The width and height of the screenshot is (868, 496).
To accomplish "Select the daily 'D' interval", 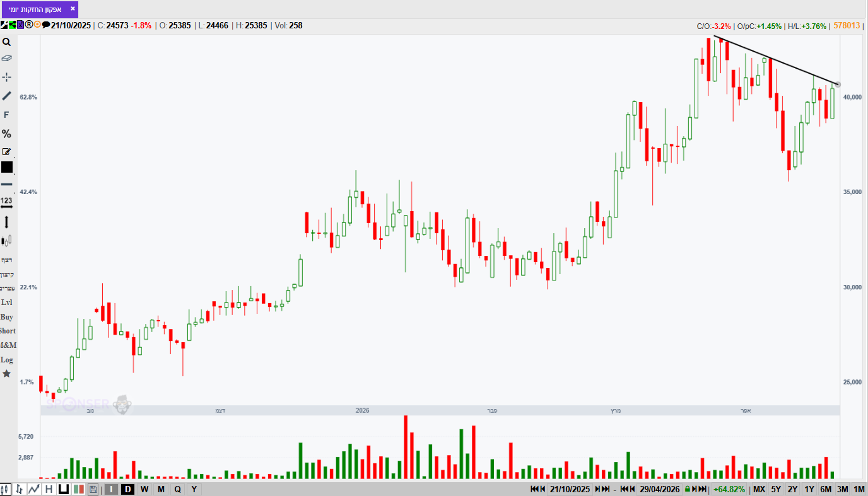I will pyautogui.click(x=127, y=489).
